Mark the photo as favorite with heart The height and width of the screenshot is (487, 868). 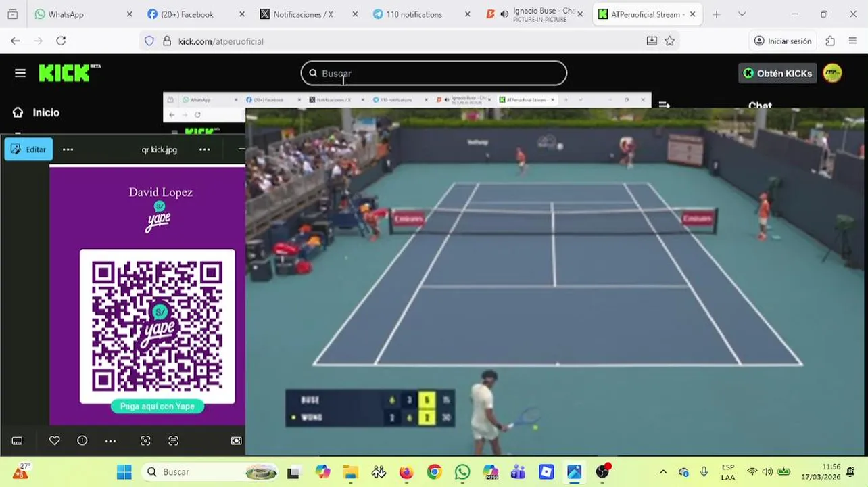click(x=55, y=441)
